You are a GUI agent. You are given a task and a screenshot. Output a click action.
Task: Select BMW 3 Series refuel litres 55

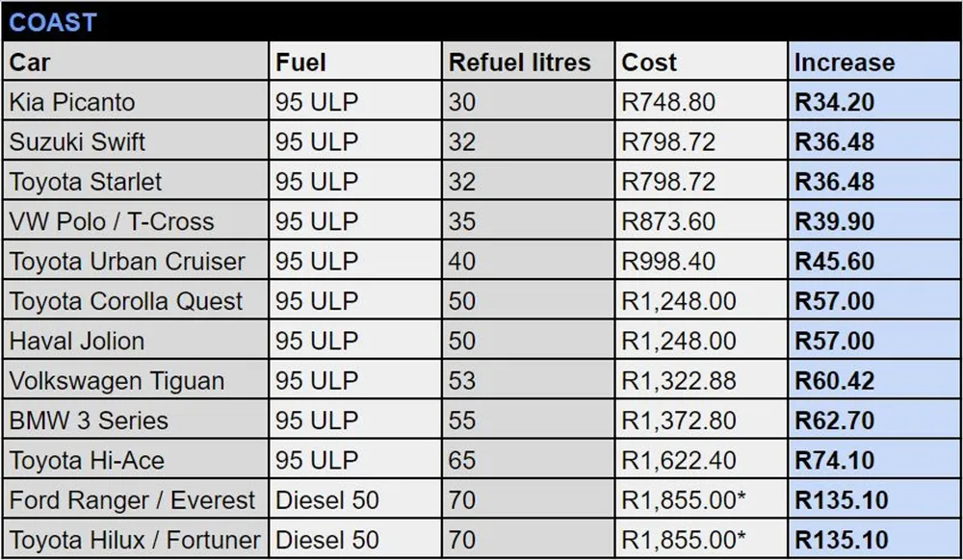click(462, 420)
